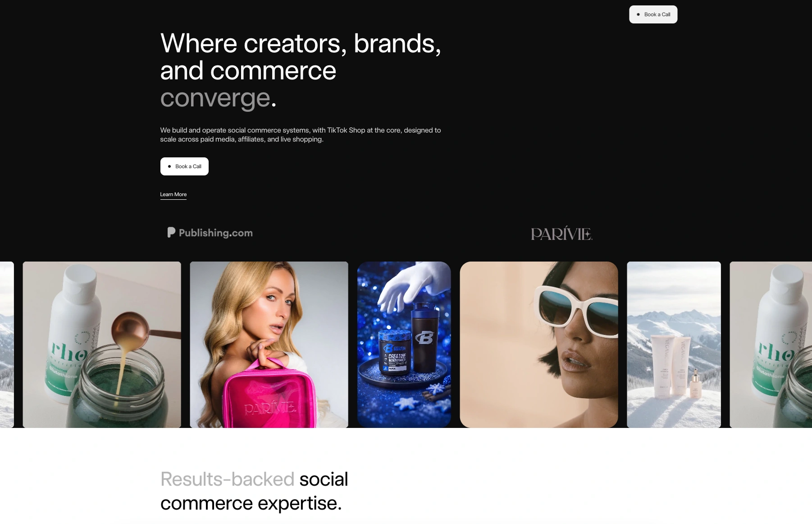Open the snowy mountain skincare image

(x=674, y=345)
